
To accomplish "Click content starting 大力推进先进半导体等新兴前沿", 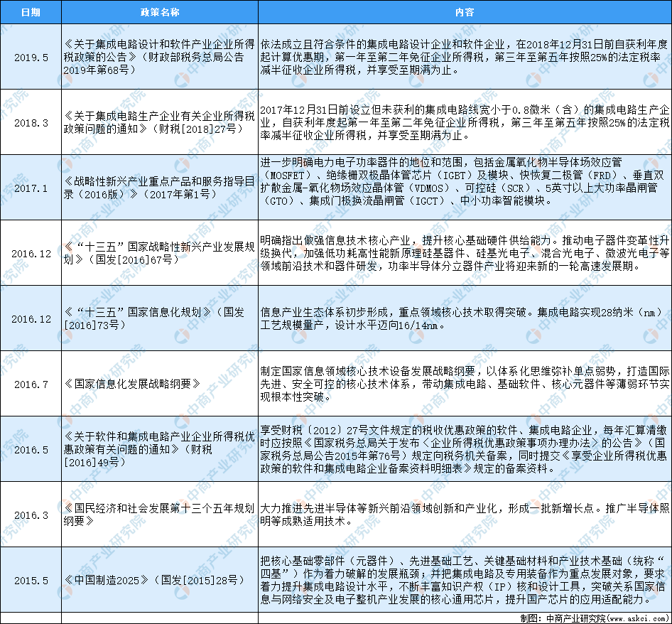I will (465, 515).
